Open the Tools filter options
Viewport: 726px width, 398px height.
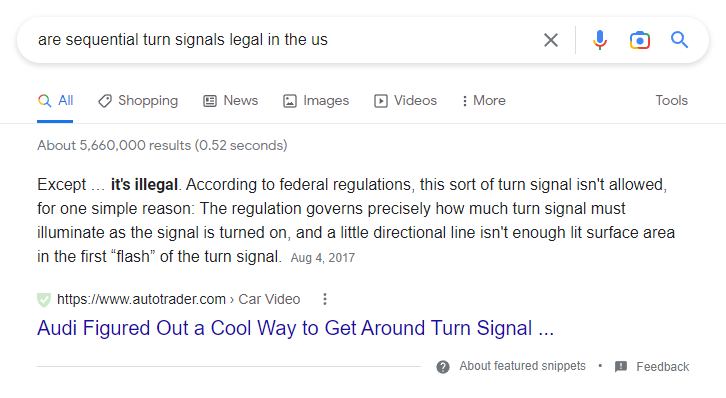tap(671, 100)
